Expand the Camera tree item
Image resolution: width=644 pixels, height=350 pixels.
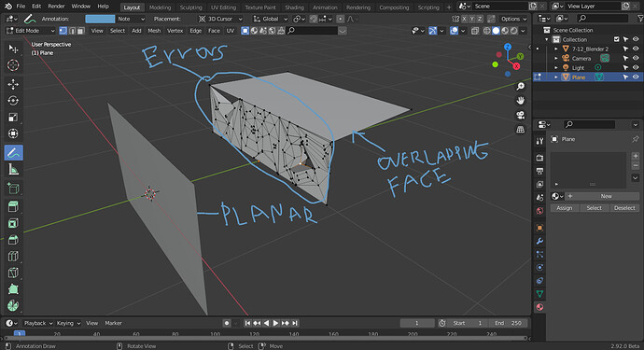[556, 58]
